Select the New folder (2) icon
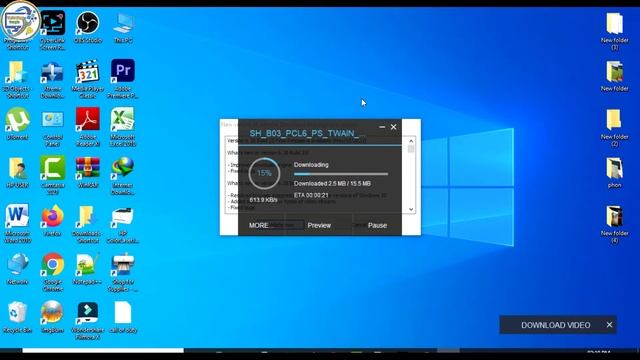Image resolution: width=640 pixels, height=360 pixels. 614,127
